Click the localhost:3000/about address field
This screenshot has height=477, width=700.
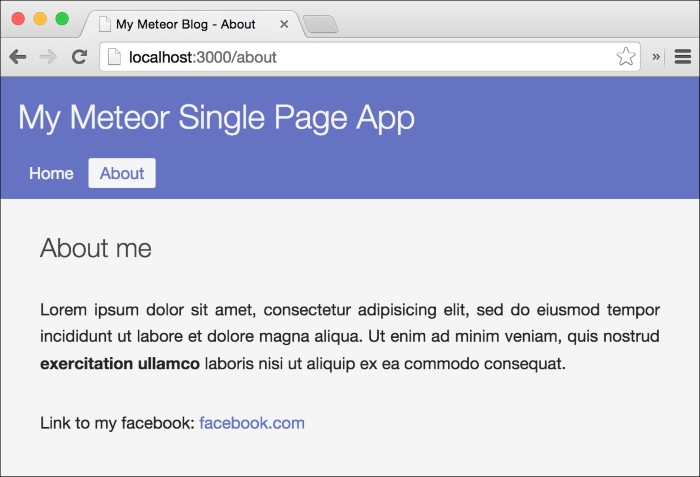[370, 57]
